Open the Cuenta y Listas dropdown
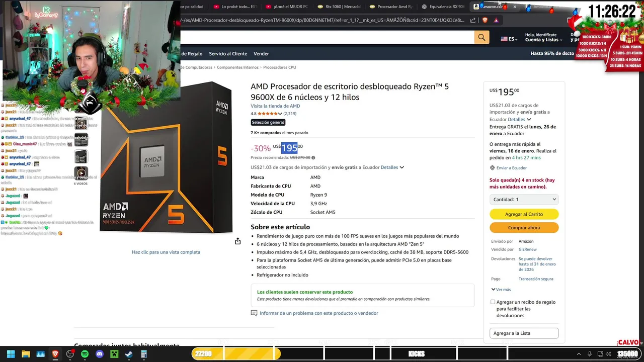 click(x=543, y=40)
